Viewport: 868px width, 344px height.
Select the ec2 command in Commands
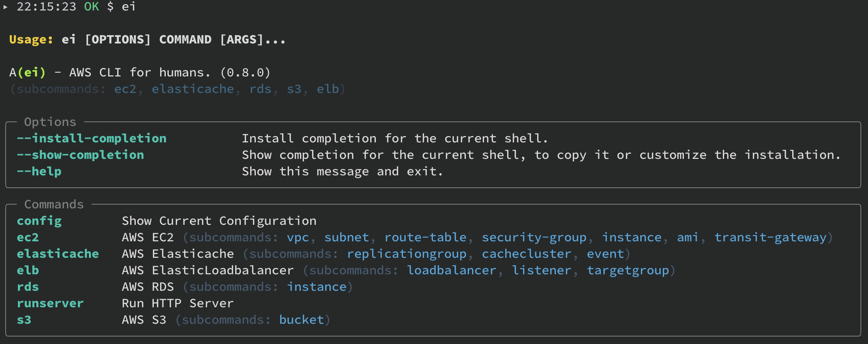pyautogui.click(x=28, y=238)
